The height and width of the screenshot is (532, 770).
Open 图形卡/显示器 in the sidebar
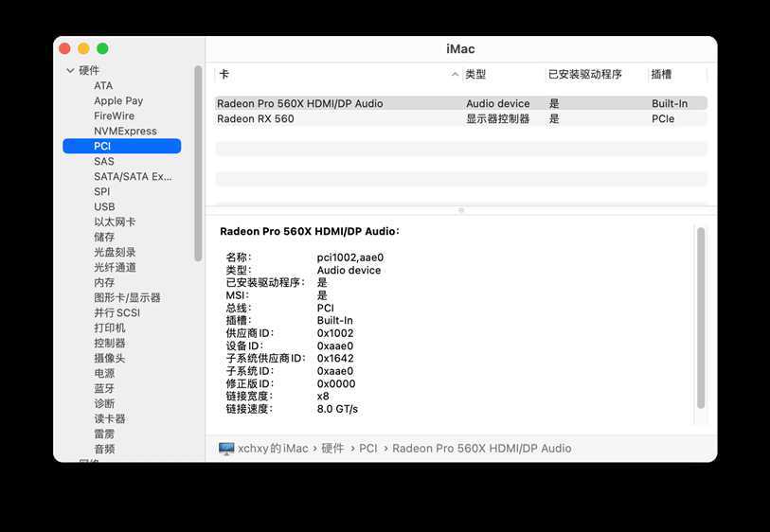pos(127,297)
